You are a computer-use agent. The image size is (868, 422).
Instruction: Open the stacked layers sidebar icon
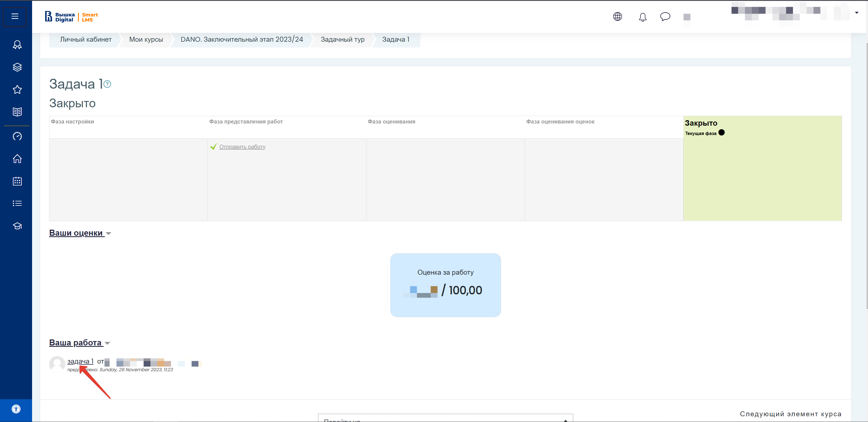coord(17,67)
